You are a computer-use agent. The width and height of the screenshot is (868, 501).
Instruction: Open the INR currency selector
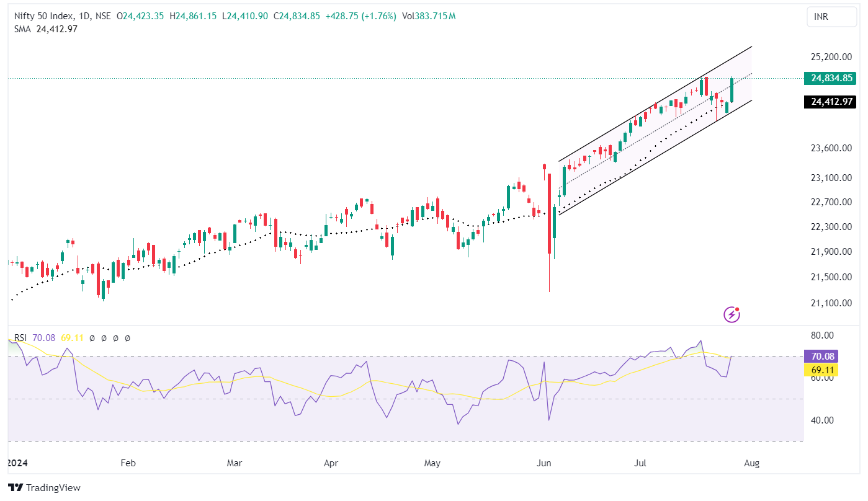coord(833,17)
